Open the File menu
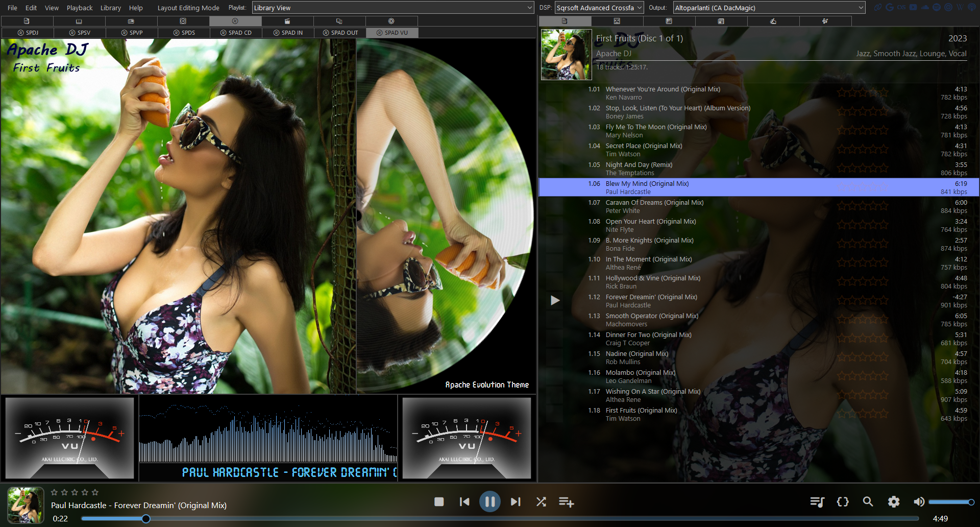Image resolution: width=980 pixels, height=527 pixels. click(x=12, y=8)
